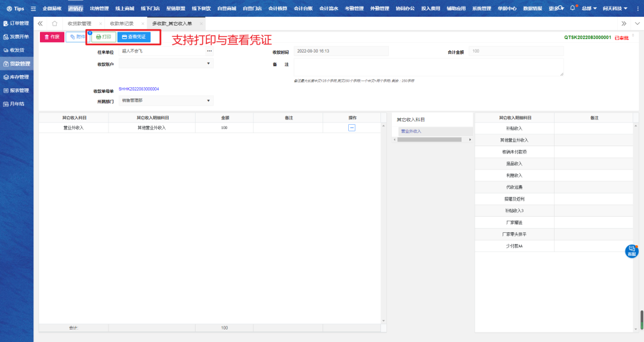Click the home icon in tab bar
This screenshot has height=342, width=644.
click(54, 23)
